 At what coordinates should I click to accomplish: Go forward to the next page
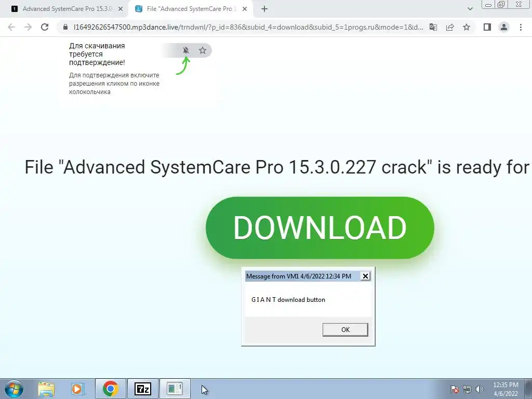pos(28,27)
